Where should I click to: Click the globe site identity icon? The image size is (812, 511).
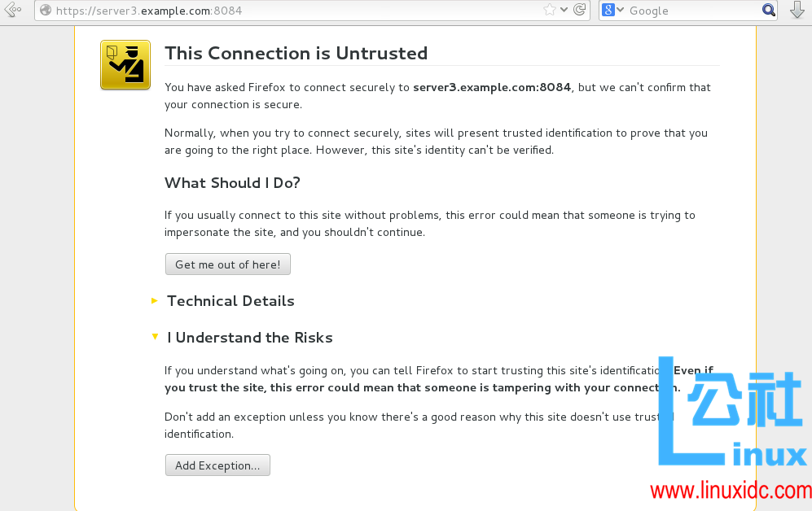click(45, 11)
